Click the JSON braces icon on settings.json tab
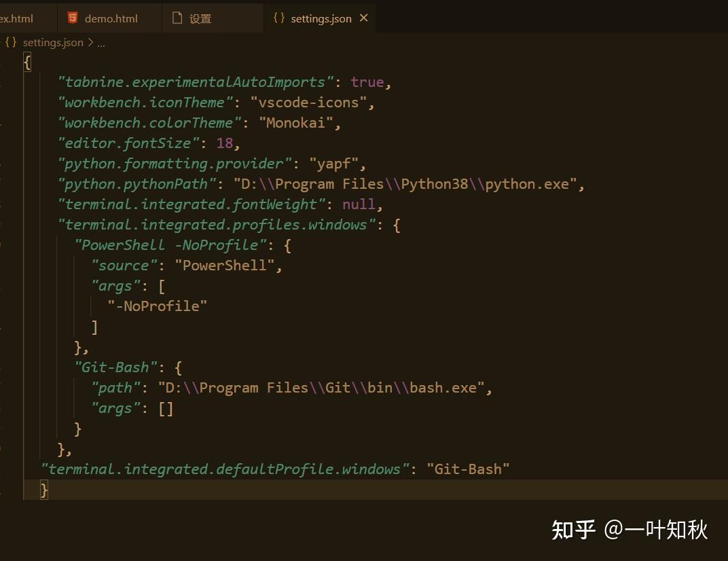This screenshot has height=561, width=728. (x=278, y=18)
